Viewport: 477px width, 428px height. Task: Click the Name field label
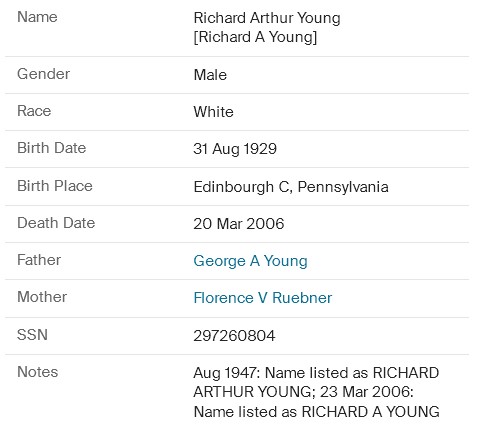[37, 17]
